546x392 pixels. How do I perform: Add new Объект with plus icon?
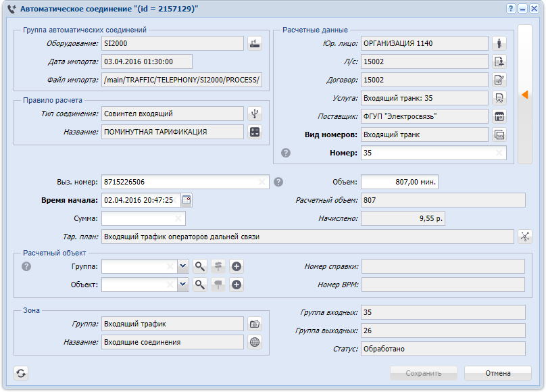[x=237, y=285]
